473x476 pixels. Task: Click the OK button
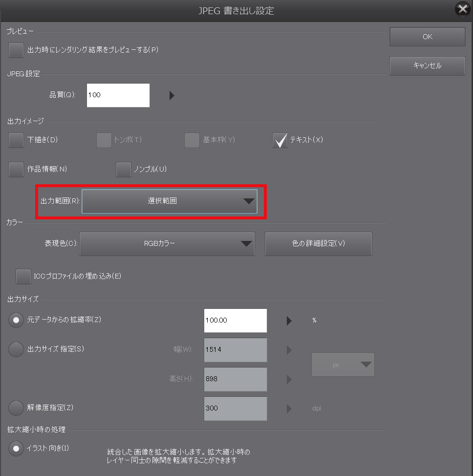click(x=427, y=37)
